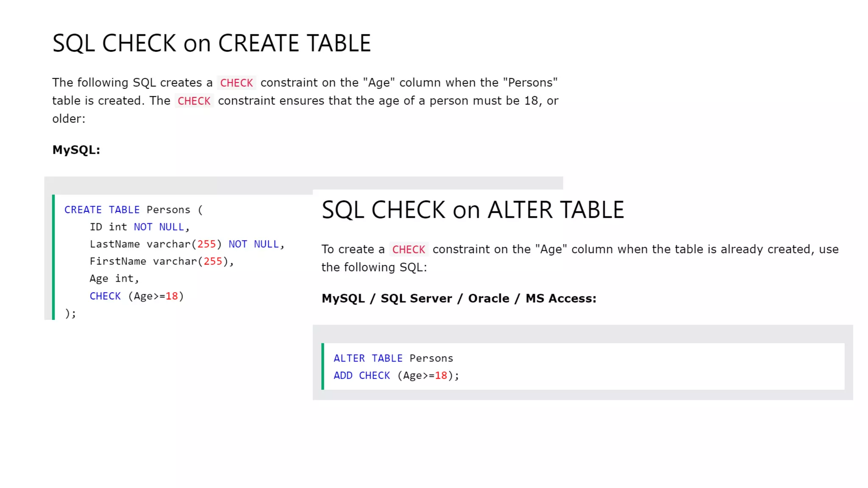868x488 pixels.
Task: Click the 'Age int,' code line
Action: point(114,279)
